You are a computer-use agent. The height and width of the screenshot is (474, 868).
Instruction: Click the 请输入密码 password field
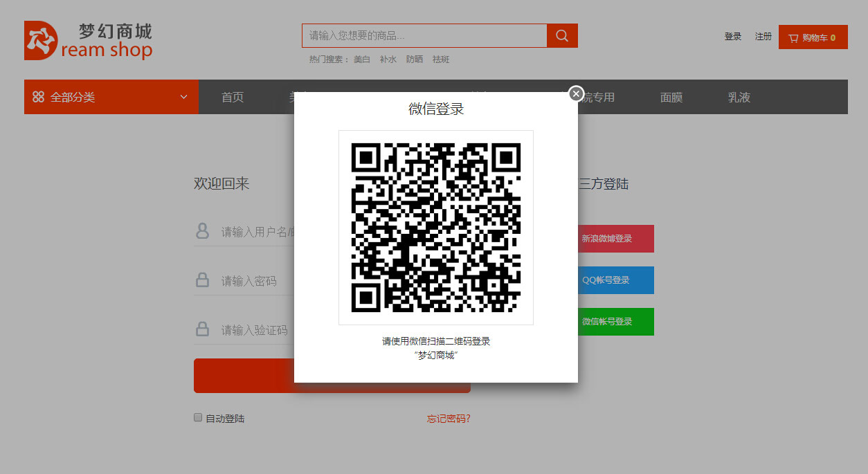244,281
